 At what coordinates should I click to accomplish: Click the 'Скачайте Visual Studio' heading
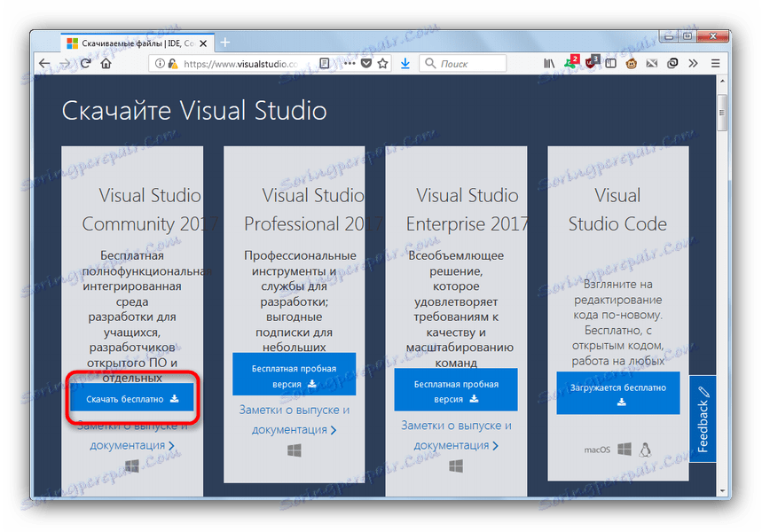point(194,110)
